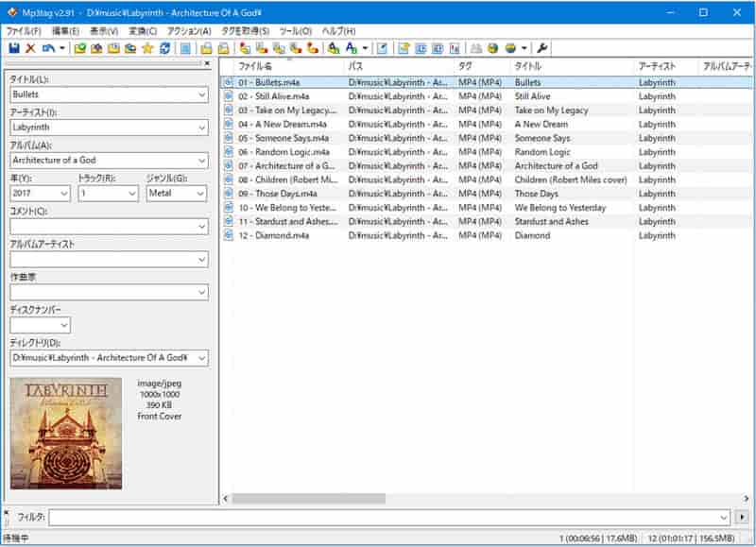Open Options with the wrench icon
Image resolution: width=756 pixels, height=547 pixels.
click(543, 47)
